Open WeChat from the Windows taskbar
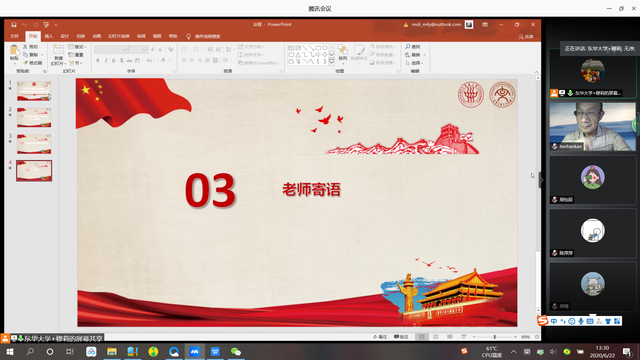Viewport: 640px width, 360px height. (236, 351)
